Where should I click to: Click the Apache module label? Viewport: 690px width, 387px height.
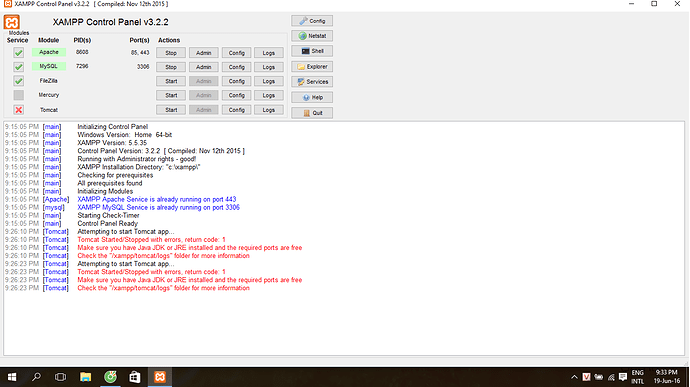coord(49,52)
